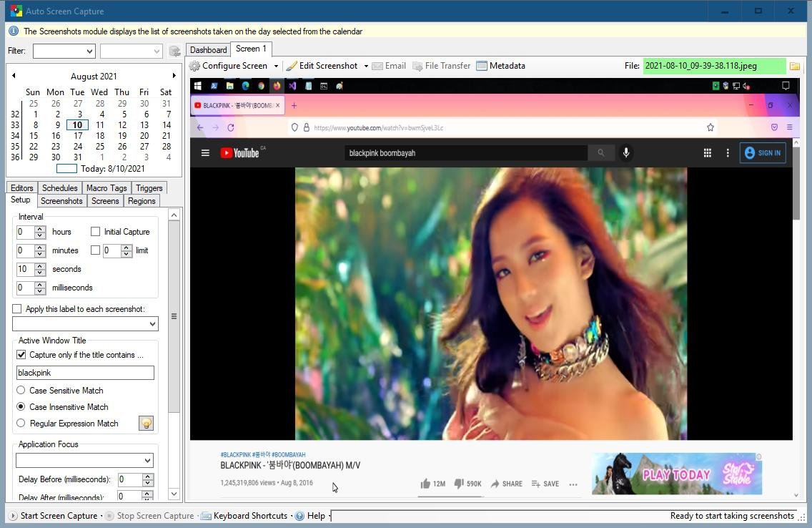Open the Application Focus dropdown
This screenshot has width=812, height=528.
[x=84, y=460]
